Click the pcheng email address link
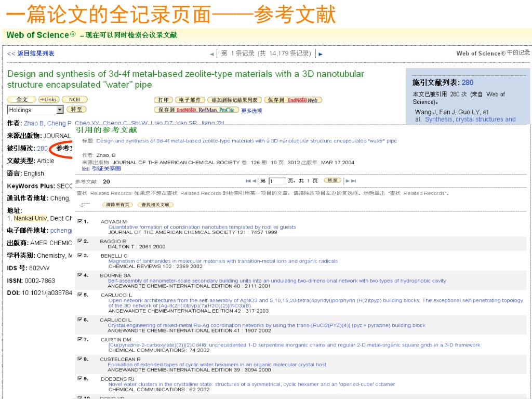 (61, 231)
